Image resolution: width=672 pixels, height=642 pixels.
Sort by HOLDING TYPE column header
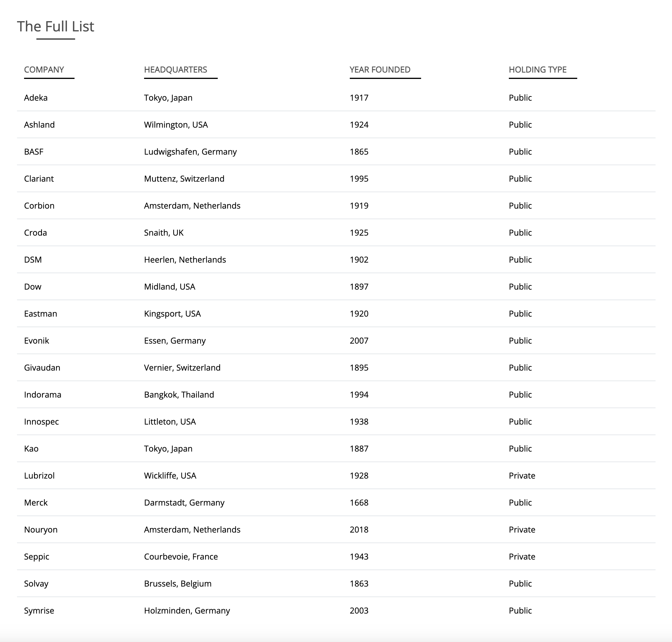point(538,70)
